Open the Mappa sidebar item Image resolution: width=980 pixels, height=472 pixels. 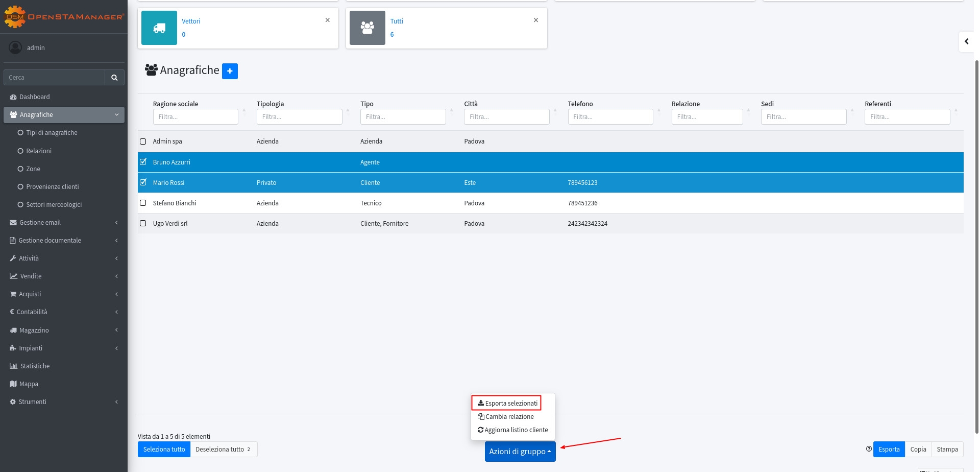(29, 384)
